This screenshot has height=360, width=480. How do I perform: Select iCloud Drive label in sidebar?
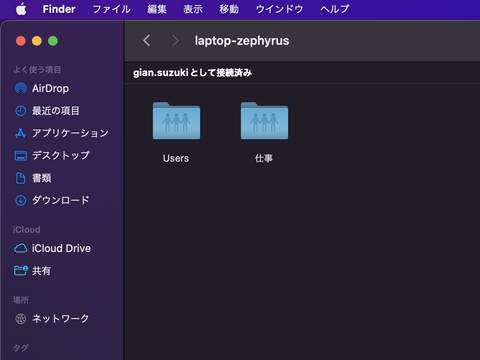point(61,248)
